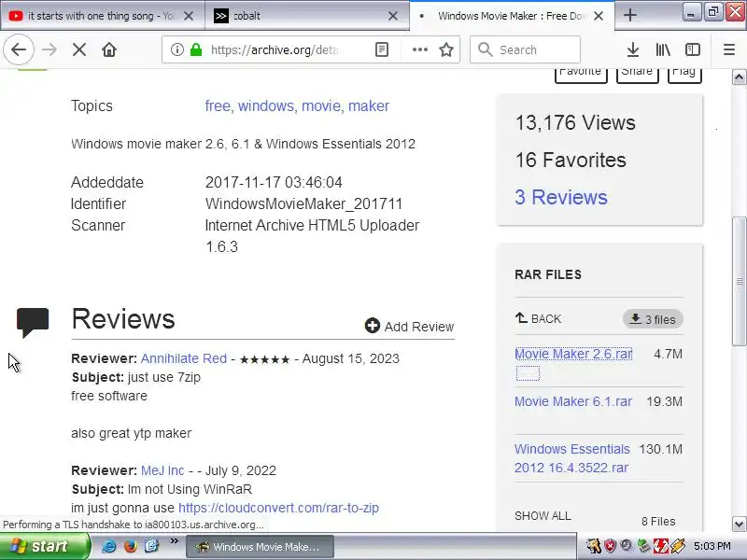Download Windows Essentials 2012 16.4.3522.rar
Screen dimensions: 747x560
pyautogui.click(x=572, y=458)
